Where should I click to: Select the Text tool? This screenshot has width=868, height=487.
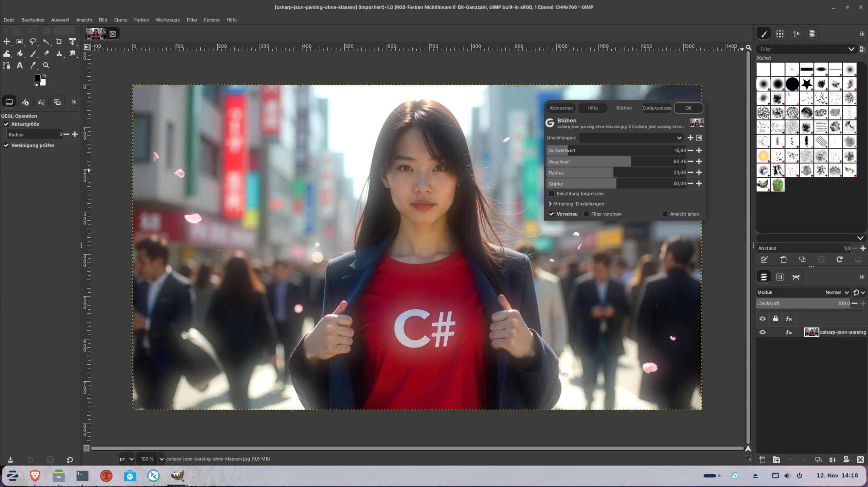click(x=20, y=65)
